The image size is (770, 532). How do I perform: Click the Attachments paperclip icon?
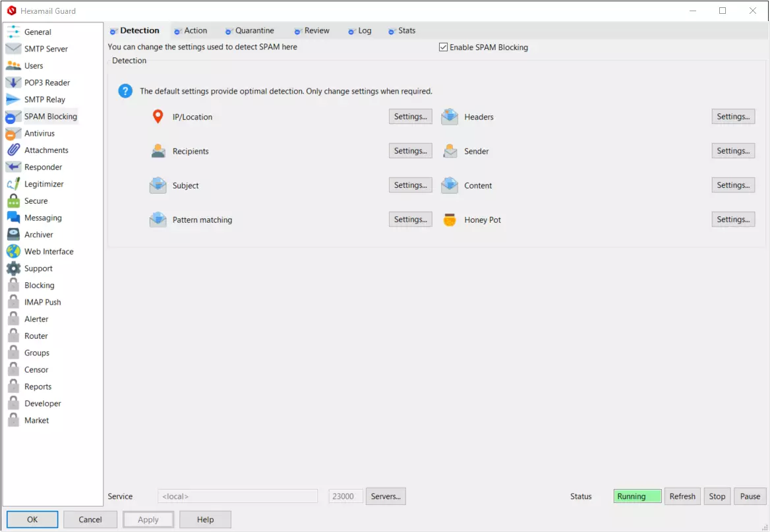point(13,150)
